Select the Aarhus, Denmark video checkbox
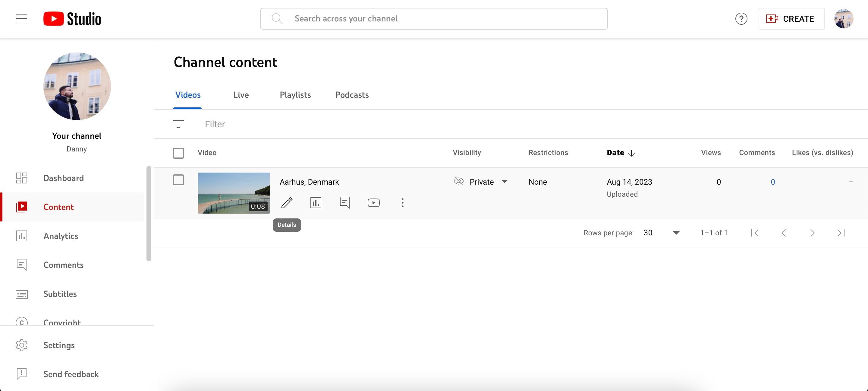The height and width of the screenshot is (391, 868). 178,180
